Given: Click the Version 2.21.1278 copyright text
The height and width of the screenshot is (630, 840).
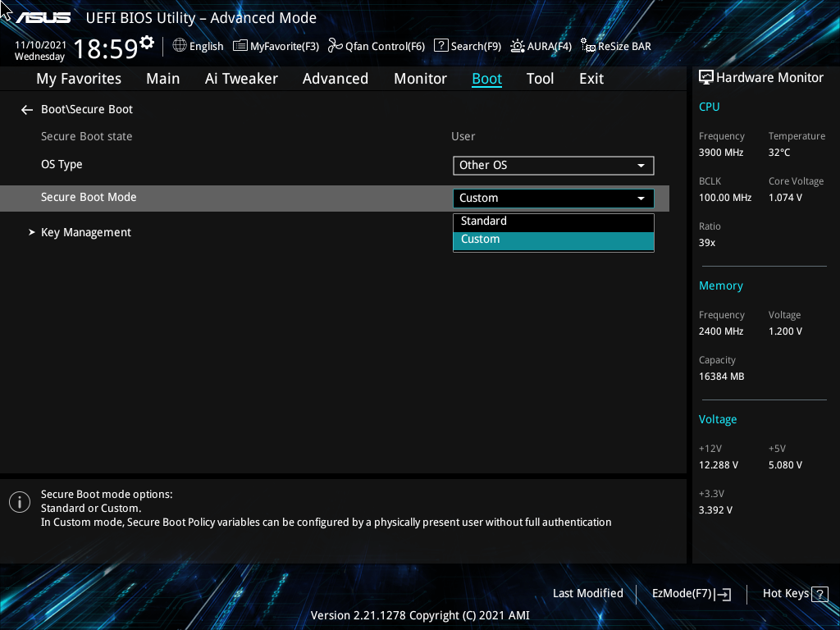Looking at the screenshot, I should pyautogui.click(x=420, y=615).
